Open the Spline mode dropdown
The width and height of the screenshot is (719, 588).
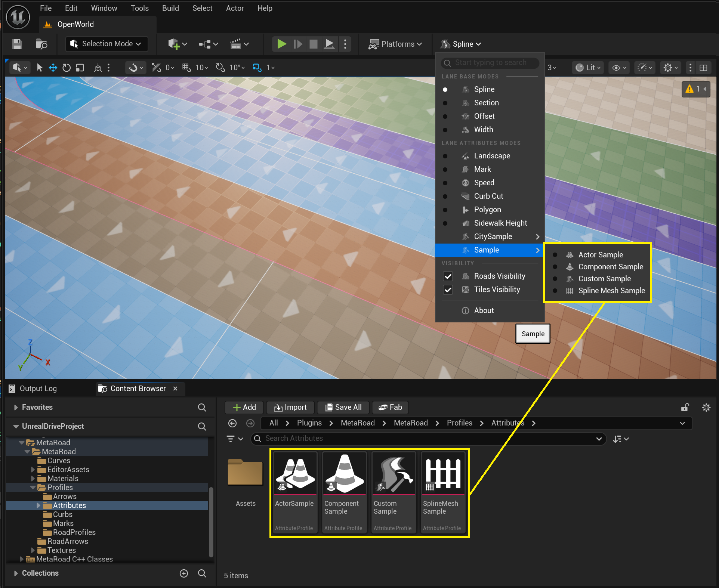pos(461,44)
